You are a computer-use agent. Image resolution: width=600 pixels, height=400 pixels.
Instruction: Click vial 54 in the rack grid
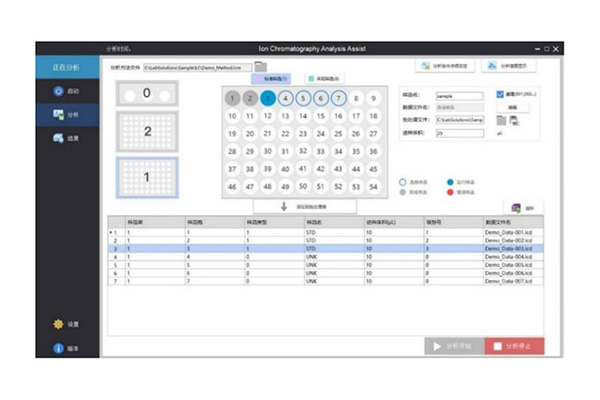pos(373,187)
